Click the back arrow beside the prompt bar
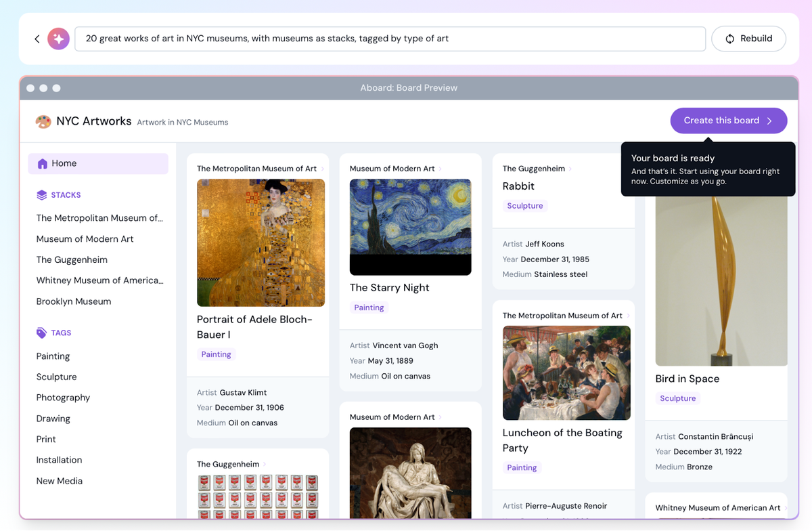The height and width of the screenshot is (531, 812). 37,39
